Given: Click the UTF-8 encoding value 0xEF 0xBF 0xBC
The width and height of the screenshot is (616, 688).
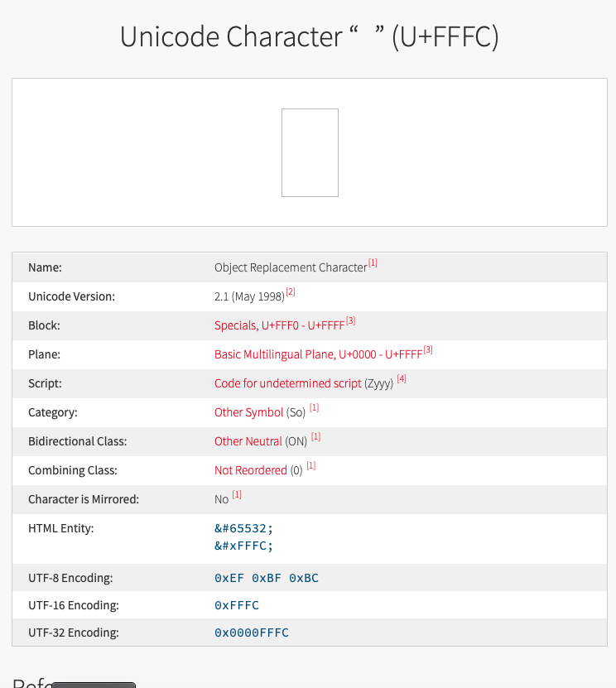Looking at the screenshot, I should pos(266,578).
